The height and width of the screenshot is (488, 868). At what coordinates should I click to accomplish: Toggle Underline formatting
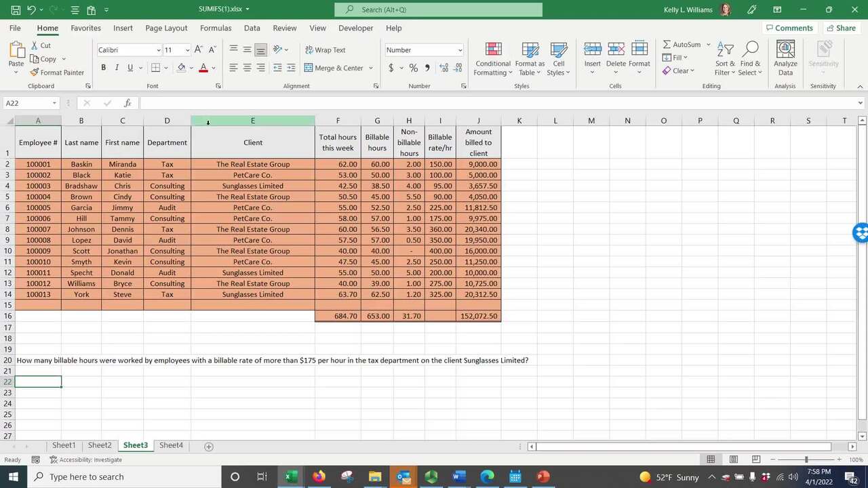pos(130,68)
